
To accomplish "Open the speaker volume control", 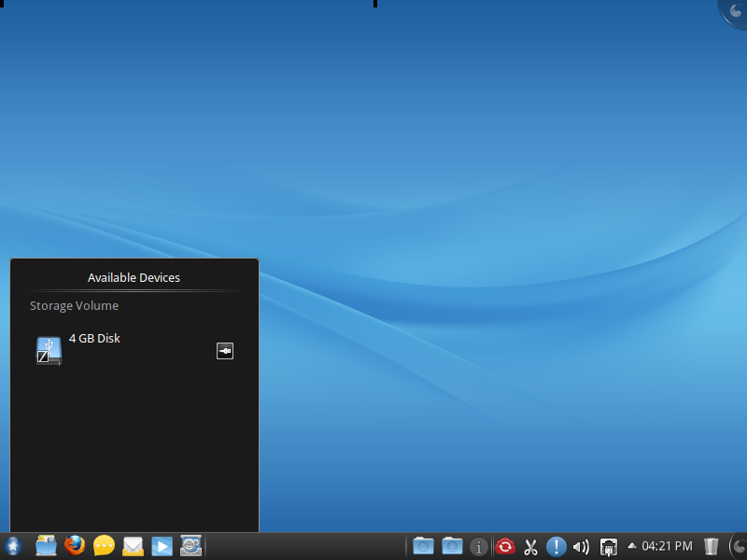I will click(581, 547).
